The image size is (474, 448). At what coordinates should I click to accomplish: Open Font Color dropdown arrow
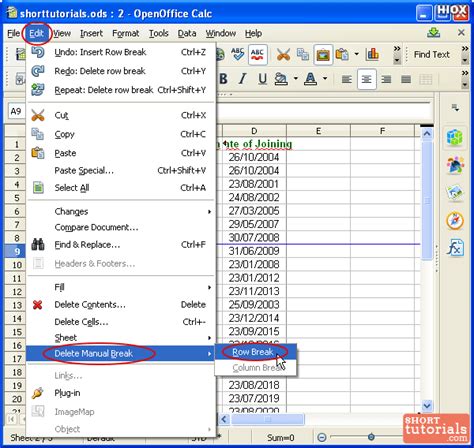(325, 79)
